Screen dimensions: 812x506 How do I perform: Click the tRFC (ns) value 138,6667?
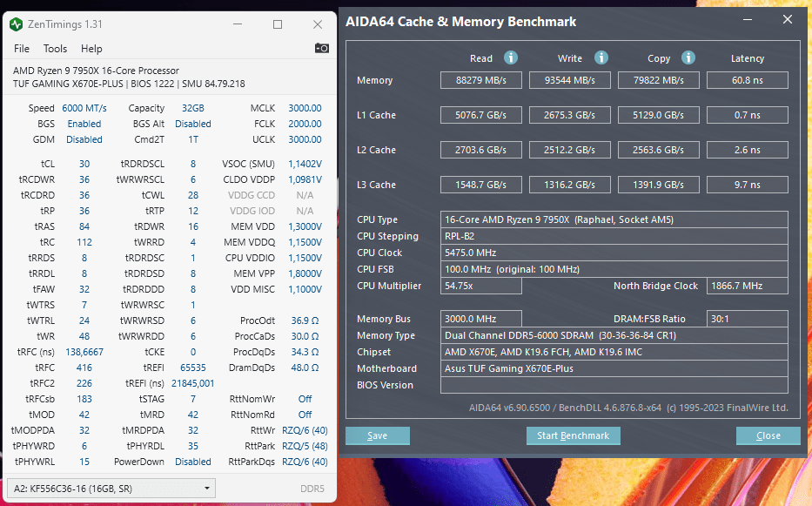click(x=84, y=352)
